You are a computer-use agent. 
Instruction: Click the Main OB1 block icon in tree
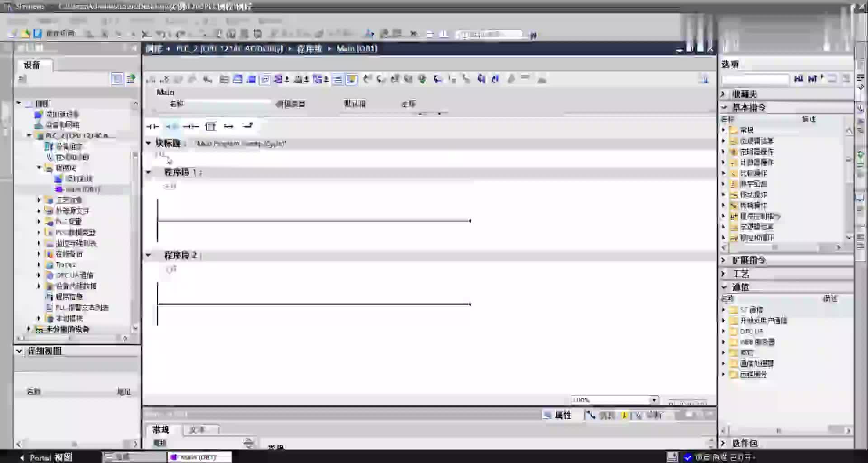click(59, 189)
